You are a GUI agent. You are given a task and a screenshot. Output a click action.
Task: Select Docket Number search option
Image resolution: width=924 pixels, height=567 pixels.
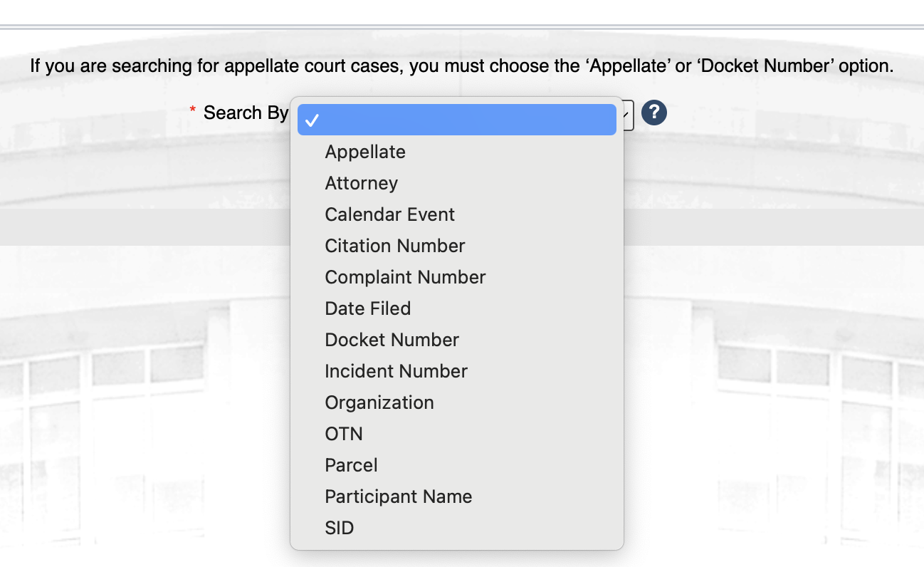(392, 340)
